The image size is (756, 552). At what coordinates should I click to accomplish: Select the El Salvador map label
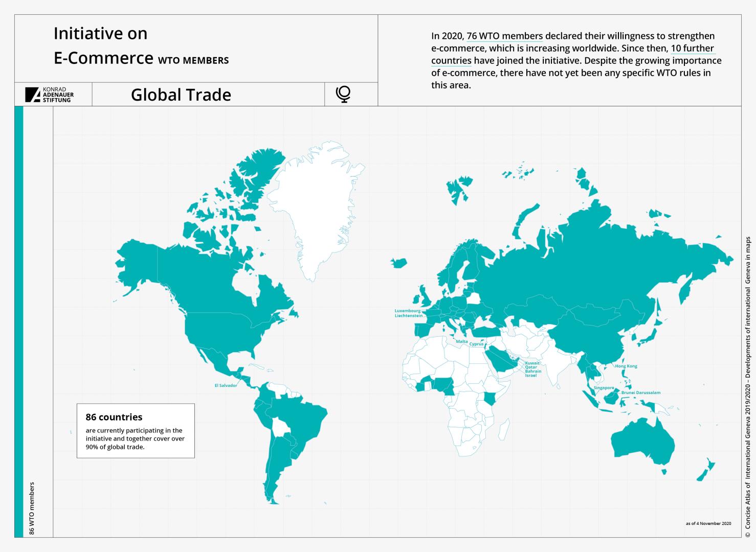click(x=226, y=385)
